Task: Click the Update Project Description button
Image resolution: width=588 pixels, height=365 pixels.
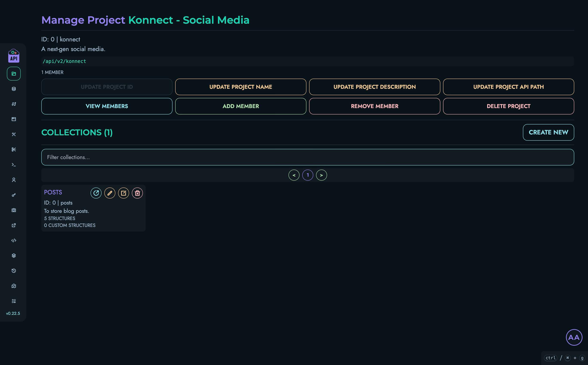Action: [375, 87]
